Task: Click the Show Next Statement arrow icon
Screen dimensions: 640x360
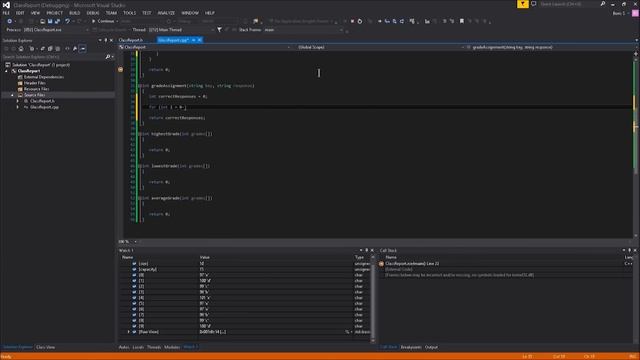Action: (379, 21)
